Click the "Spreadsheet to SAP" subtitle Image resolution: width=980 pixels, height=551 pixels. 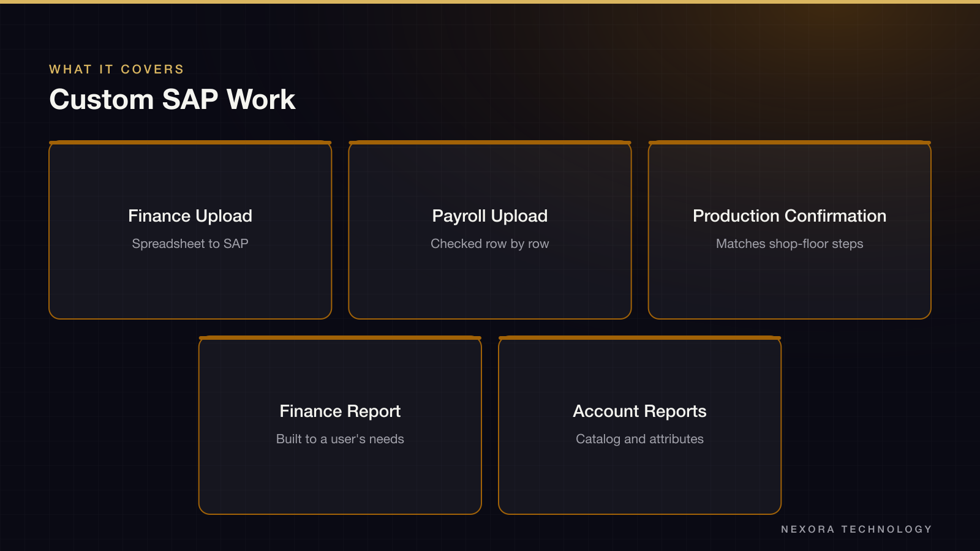[x=190, y=244]
